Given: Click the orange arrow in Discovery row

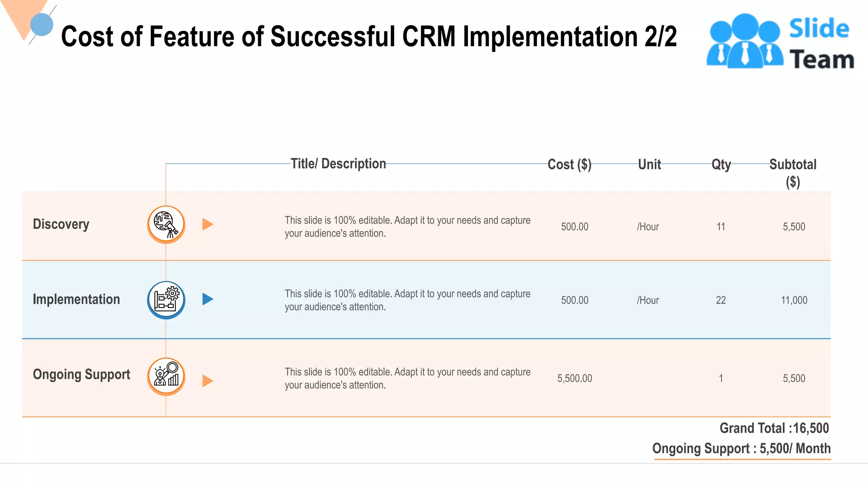Looking at the screenshot, I should point(207,224).
